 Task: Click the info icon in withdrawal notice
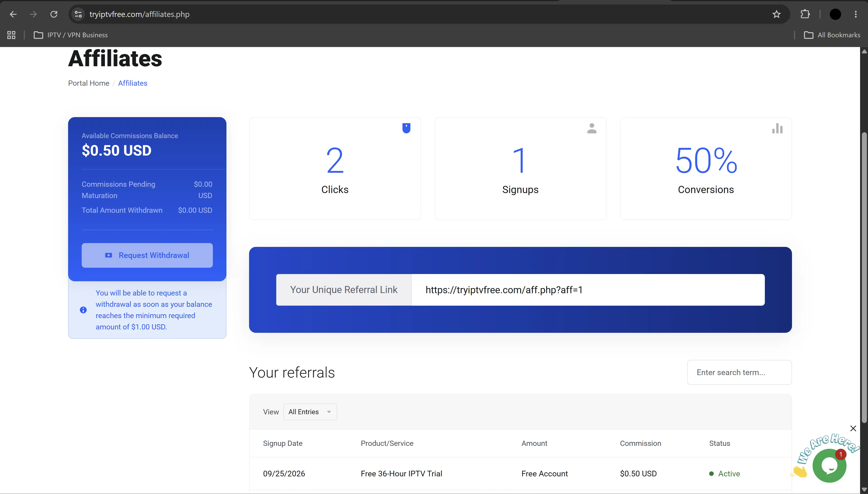[83, 310]
